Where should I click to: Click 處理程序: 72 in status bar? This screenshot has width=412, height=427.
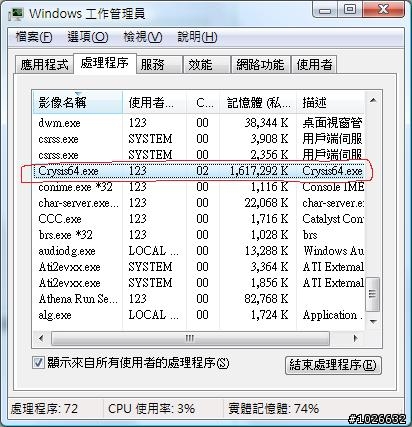click(44, 409)
